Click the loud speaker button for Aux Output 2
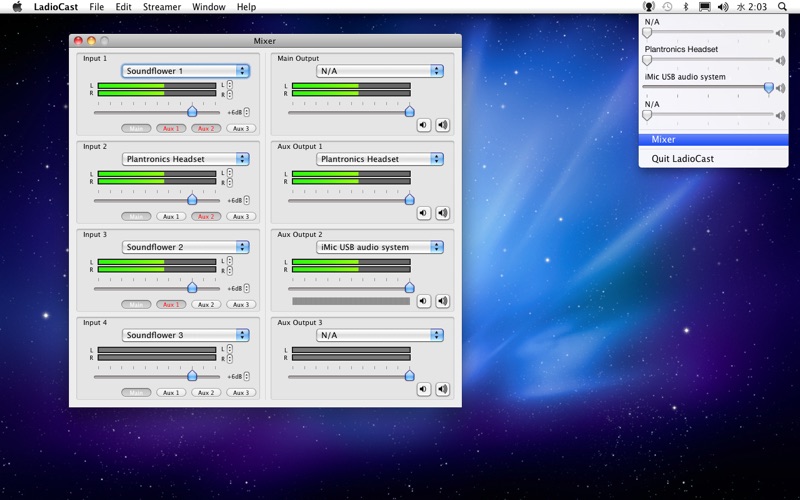The width and height of the screenshot is (800, 500). (443, 301)
